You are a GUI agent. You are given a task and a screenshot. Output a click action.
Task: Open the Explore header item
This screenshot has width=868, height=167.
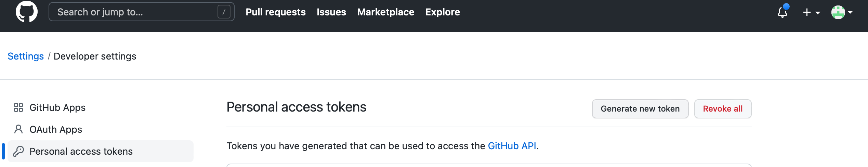(443, 12)
